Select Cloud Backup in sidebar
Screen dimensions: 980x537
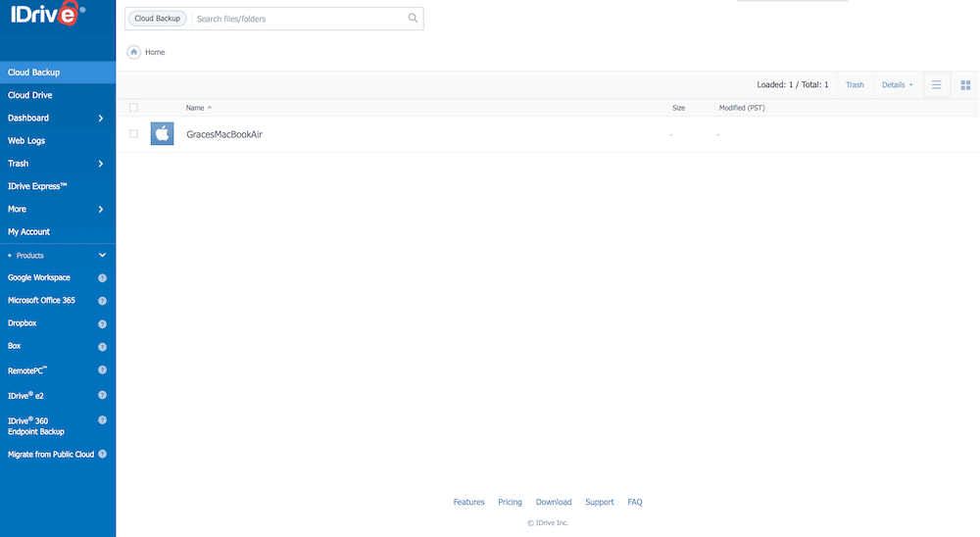pos(58,73)
